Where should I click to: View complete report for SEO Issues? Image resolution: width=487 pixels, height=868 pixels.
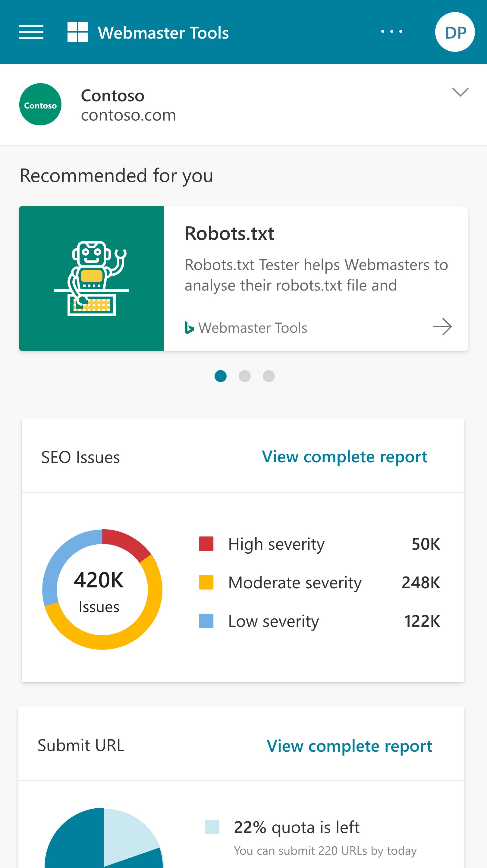(x=344, y=457)
